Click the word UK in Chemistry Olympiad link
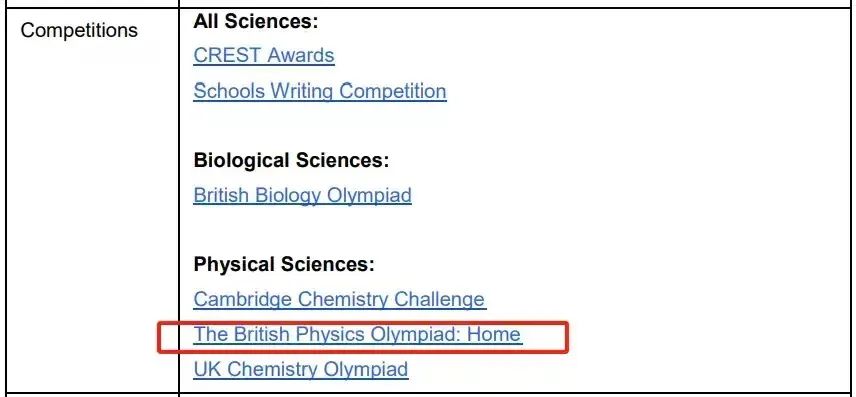 [x=207, y=369]
